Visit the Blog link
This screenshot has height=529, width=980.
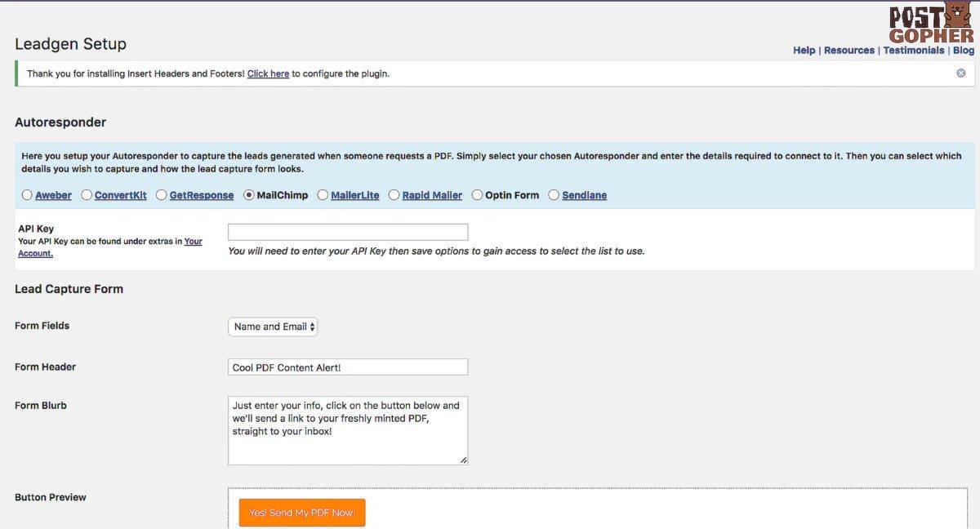tap(964, 51)
